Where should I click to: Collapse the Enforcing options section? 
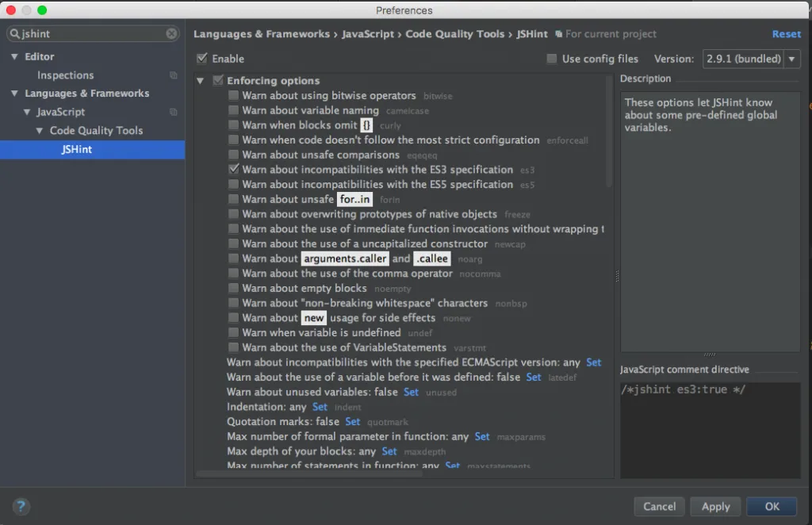(x=201, y=81)
